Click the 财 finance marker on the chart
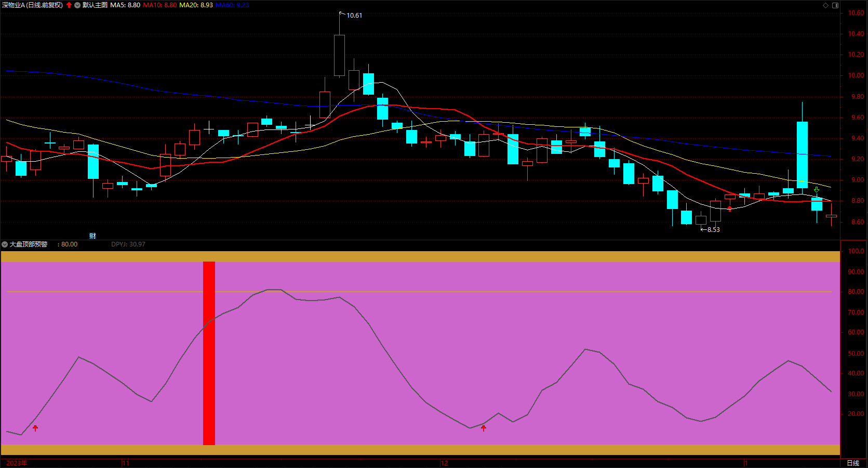 pyautogui.click(x=92, y=236)
